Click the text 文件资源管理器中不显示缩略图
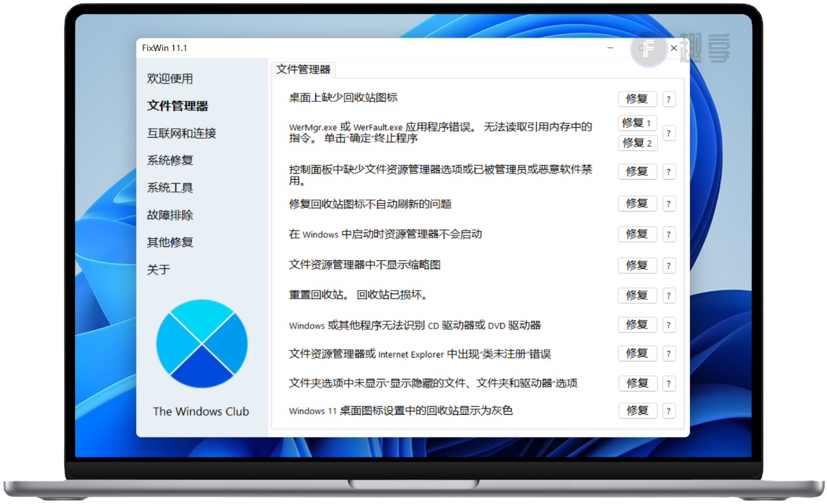 (364, 265)
